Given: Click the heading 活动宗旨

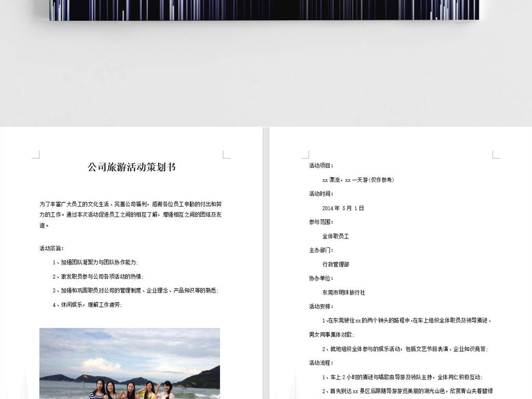Looking at the screenshot, I should click(x=50, y=248).
